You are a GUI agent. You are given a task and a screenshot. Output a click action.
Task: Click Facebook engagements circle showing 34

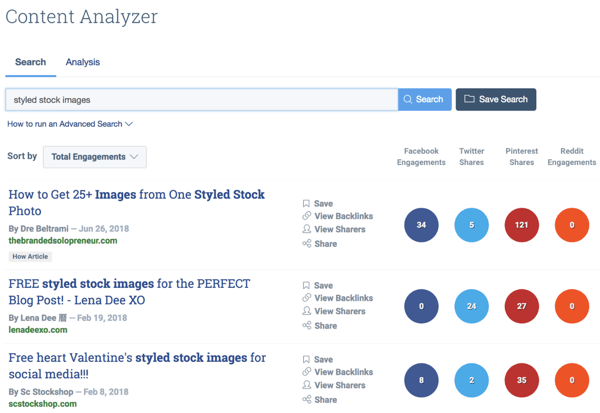pos(421,225)
